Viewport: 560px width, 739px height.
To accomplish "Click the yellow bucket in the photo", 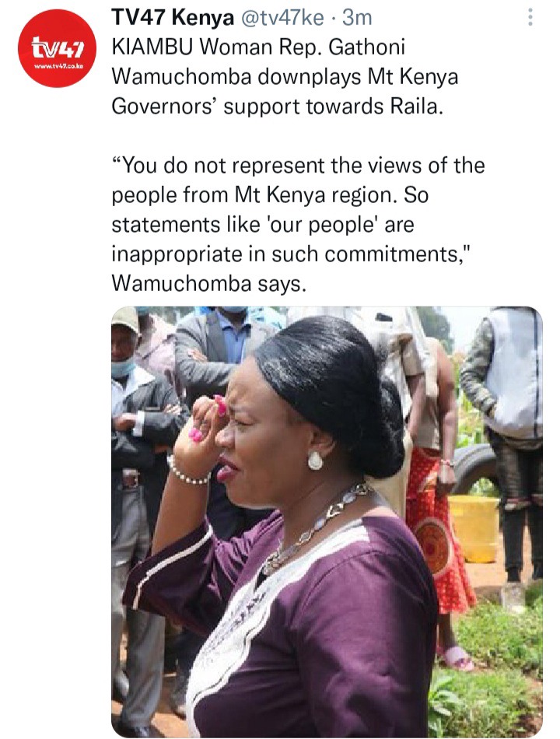I will pyautogui.click(x=474, y=528).
